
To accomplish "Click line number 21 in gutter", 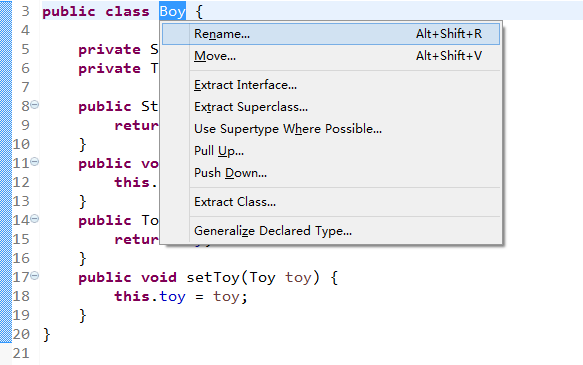I will (x=21, y=353).
